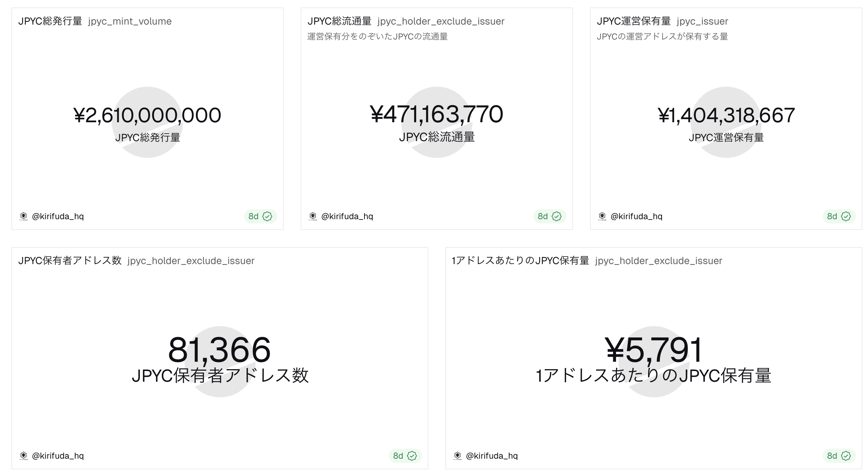Click verified checkmark icon in JPYC総発行量 card
This screenshot has height=474, width=868.
coord(267,216)
